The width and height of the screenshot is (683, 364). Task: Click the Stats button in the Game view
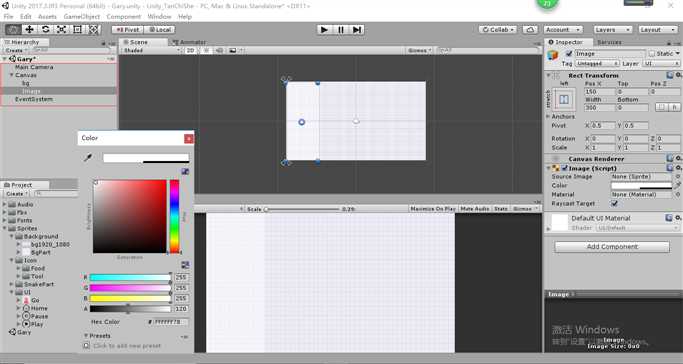coord(501,209)
